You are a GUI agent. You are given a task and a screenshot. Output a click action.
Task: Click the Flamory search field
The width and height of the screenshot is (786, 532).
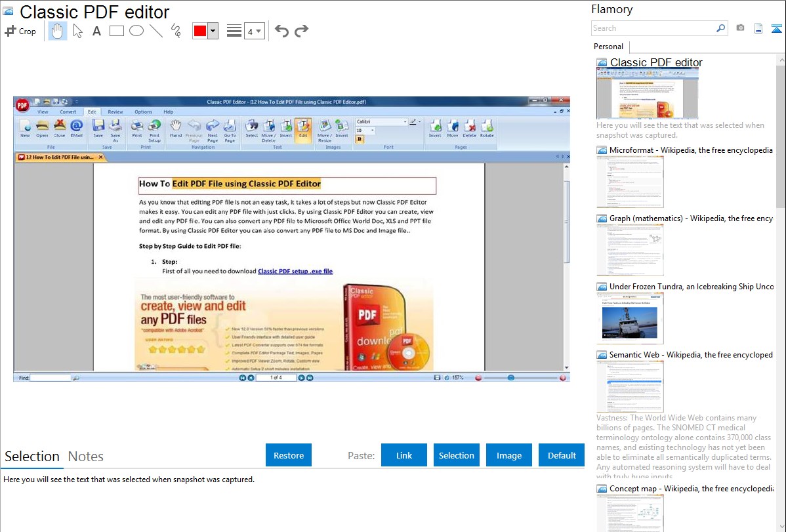pyautogui.click(x=653, y=28)
